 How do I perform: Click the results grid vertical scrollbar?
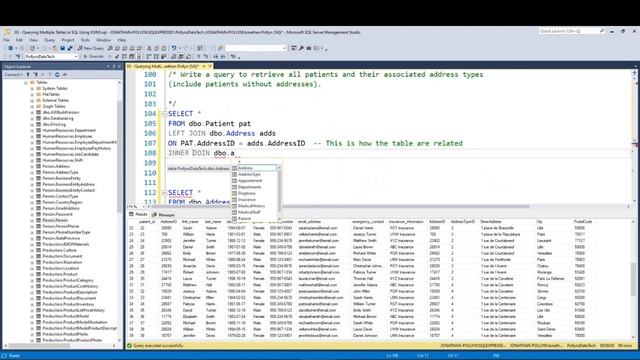(x=633, y=280)
